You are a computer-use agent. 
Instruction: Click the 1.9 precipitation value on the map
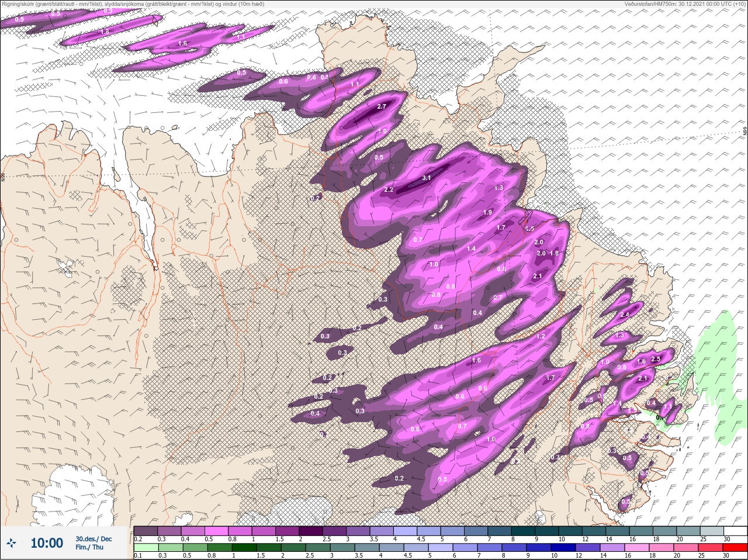click(x=487, y=213)
